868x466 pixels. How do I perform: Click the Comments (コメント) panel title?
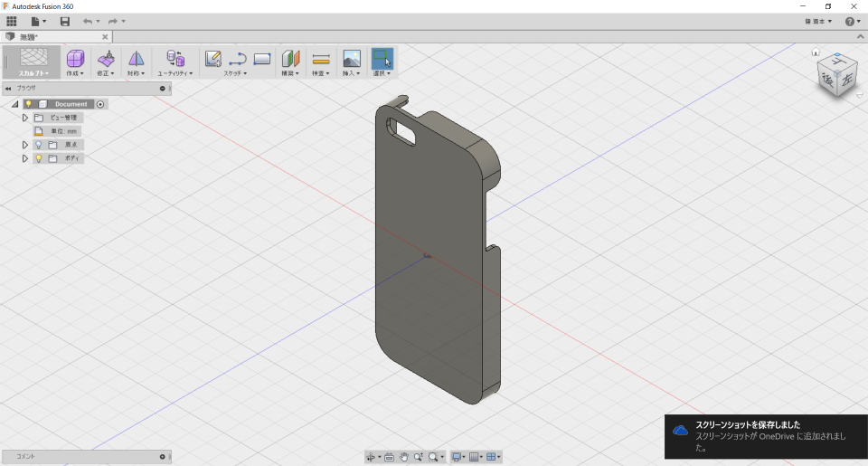25,457
